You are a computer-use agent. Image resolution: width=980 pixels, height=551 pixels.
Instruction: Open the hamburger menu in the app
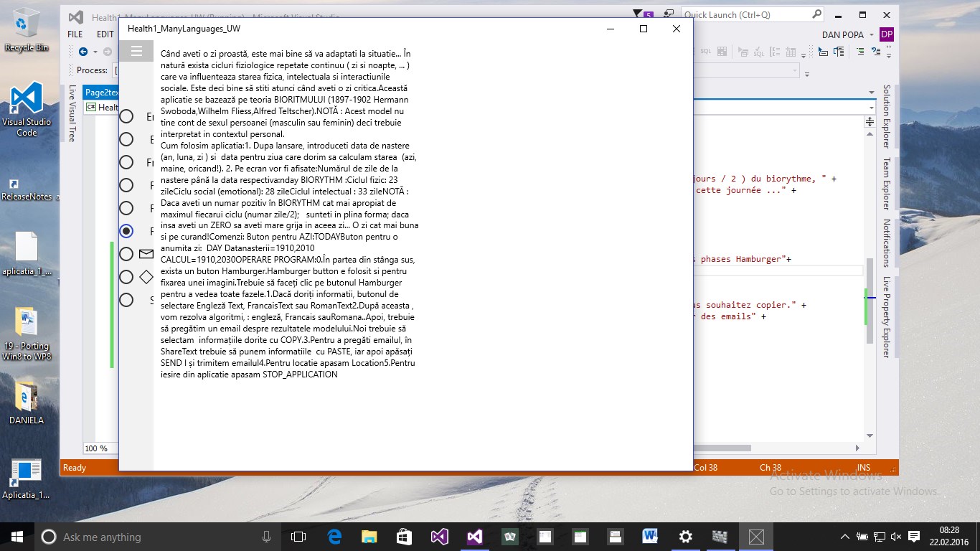[x=136, y=51]
